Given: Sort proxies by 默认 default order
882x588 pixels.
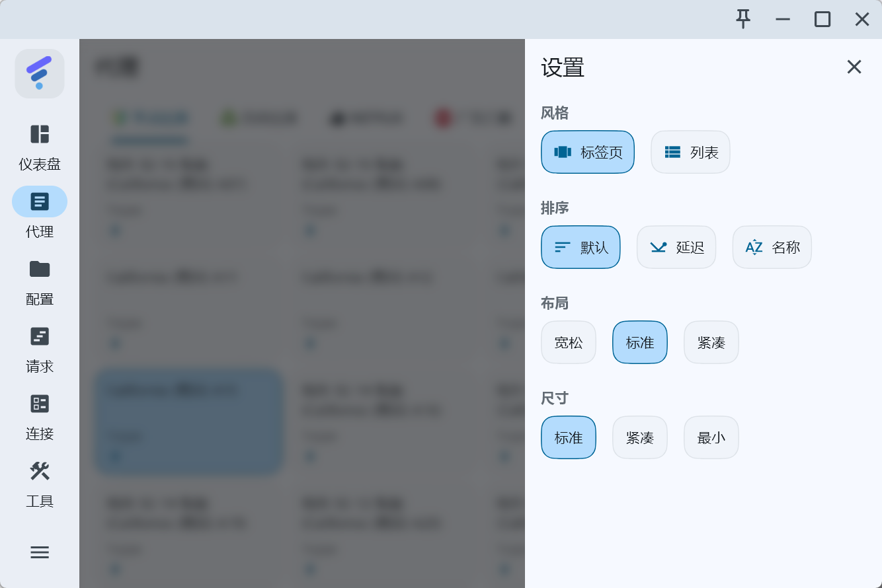Looking at the screenshot, I should tap(581, 247).
